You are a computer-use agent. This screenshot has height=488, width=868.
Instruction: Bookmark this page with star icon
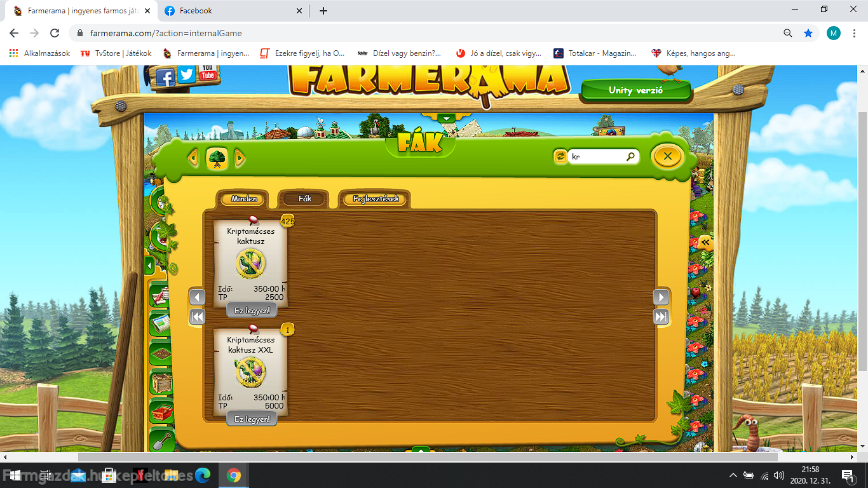pos(808,33)
